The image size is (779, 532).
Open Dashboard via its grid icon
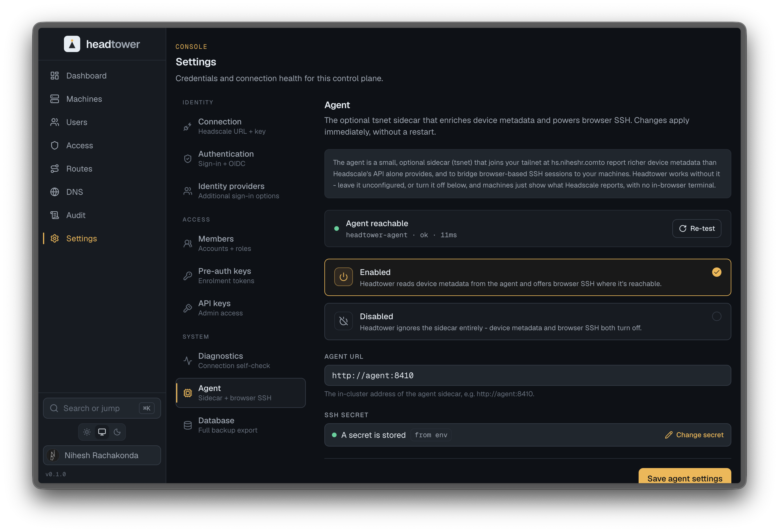coord(55,76)
